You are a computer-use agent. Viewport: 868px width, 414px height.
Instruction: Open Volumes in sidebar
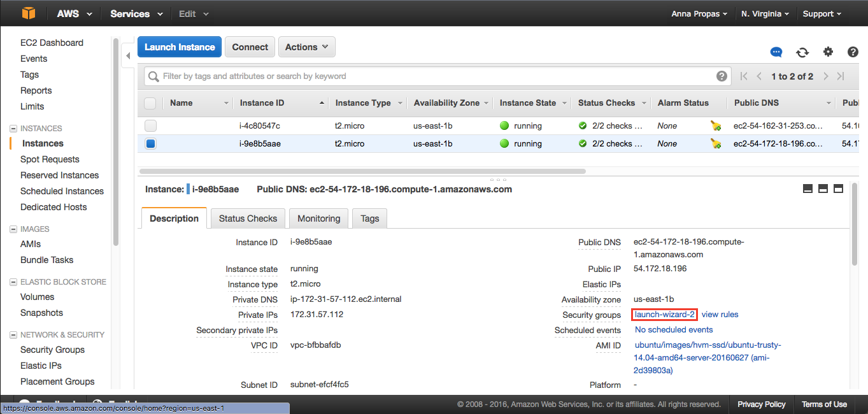pyautogui.click(x=38, y=297)
